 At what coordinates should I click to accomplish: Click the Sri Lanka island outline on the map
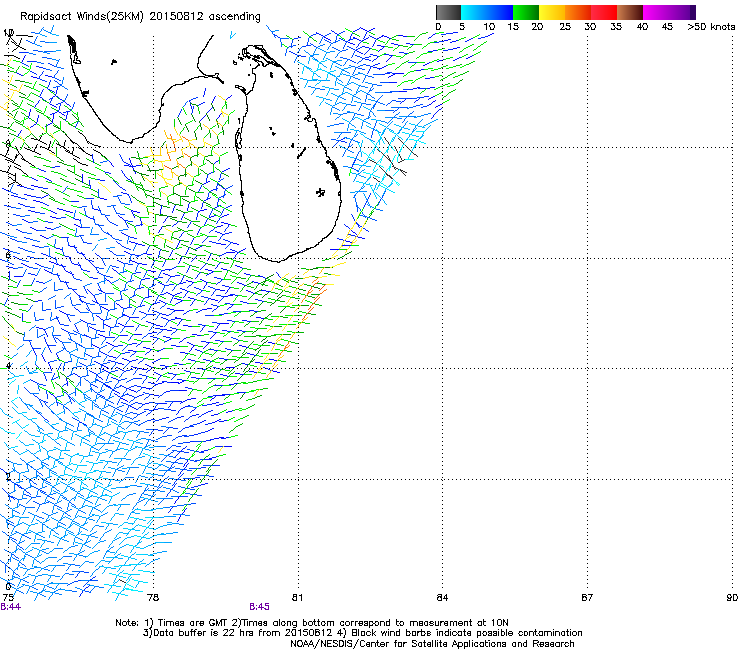[x=288, y=156]
